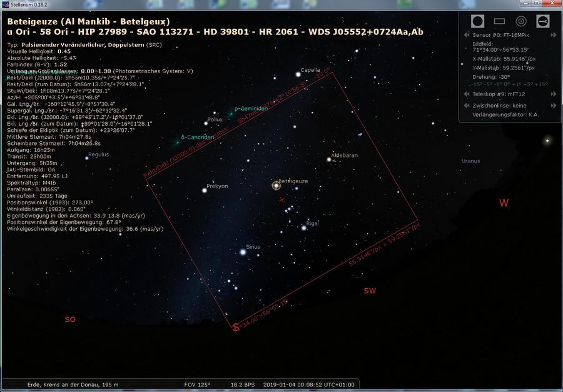Advance Teleskop #9 with its right arrows
Viewport: 563px width, 392px height.
[x=552, y=94]
